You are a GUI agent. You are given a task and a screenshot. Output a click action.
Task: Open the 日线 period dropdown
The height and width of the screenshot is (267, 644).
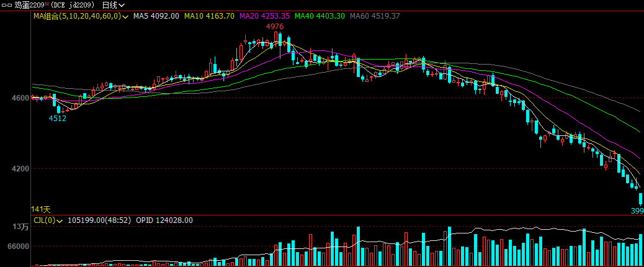click(x=114, y=5)
